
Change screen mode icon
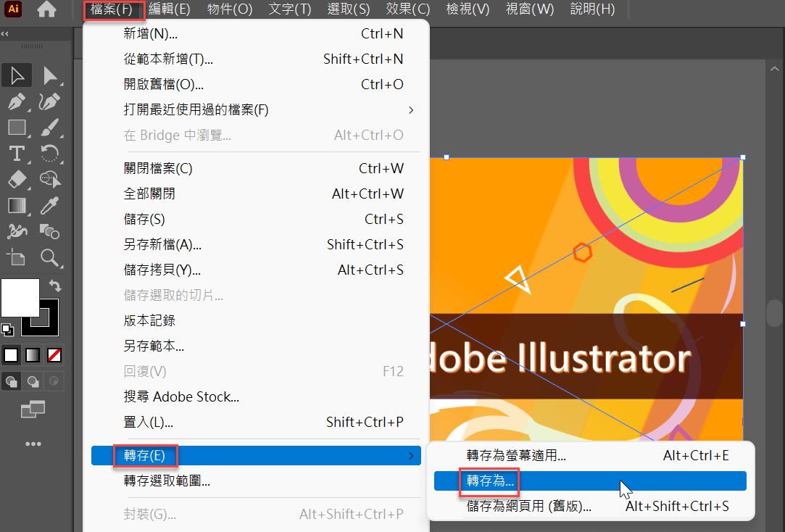[33, 410]
